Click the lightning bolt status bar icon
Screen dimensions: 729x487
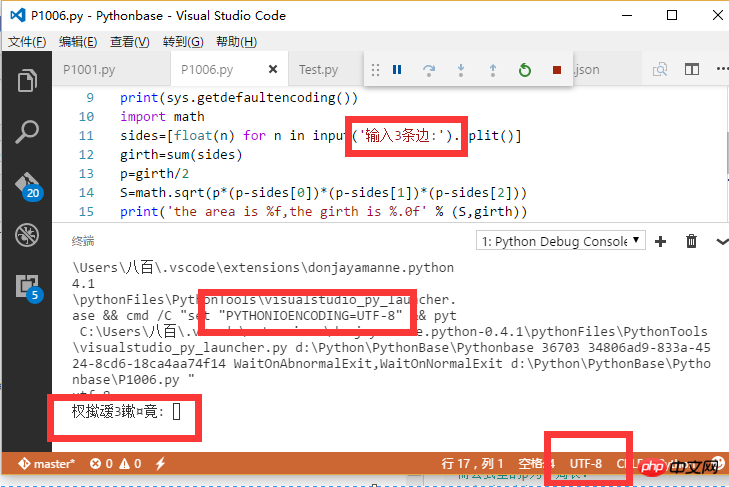(x=160, y=463)
